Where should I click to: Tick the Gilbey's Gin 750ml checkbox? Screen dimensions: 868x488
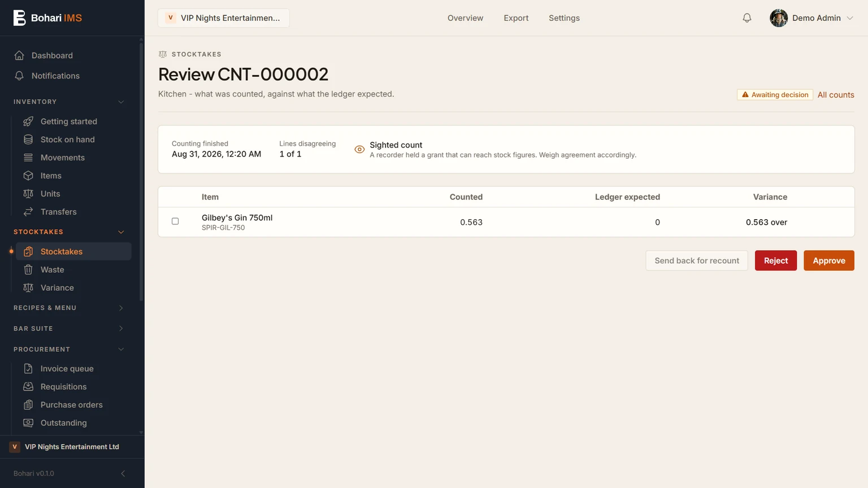175,221
